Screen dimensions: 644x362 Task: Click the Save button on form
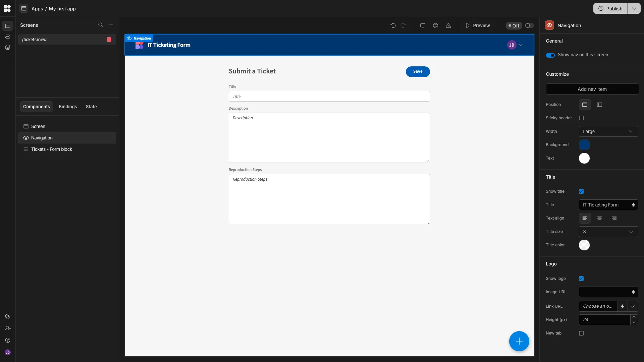418,71
